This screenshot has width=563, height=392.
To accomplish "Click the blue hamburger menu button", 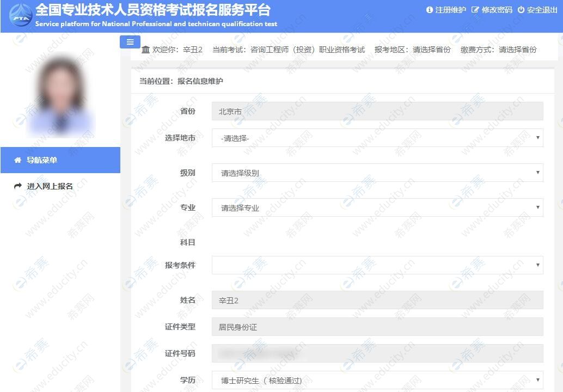I will (130, 42).
